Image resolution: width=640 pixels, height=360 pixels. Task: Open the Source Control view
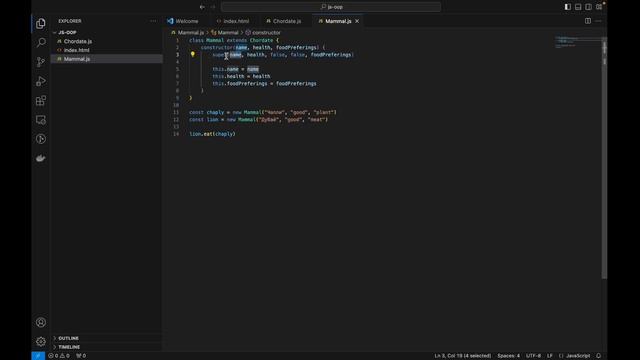click(41, 62)
